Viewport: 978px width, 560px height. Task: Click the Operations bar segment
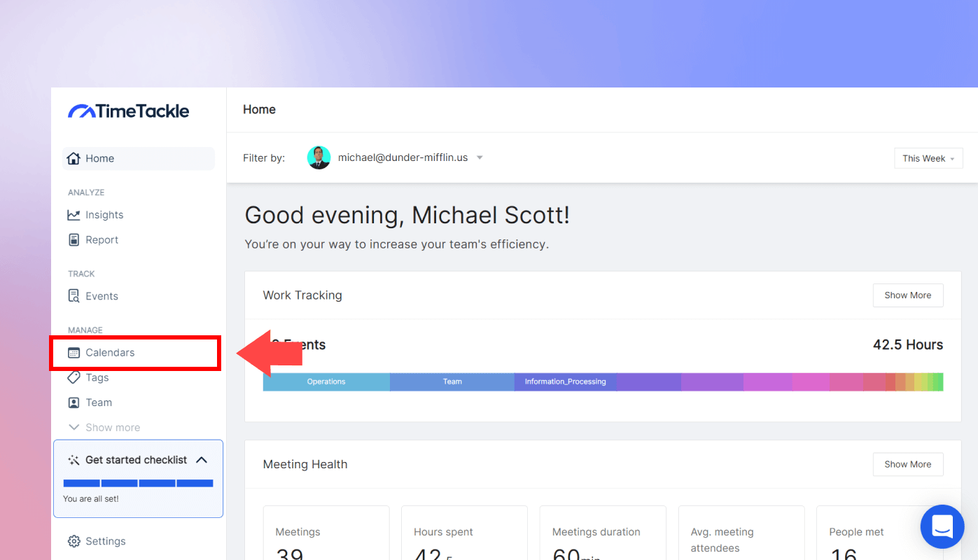pyautogui.click(x=326, y=381)
